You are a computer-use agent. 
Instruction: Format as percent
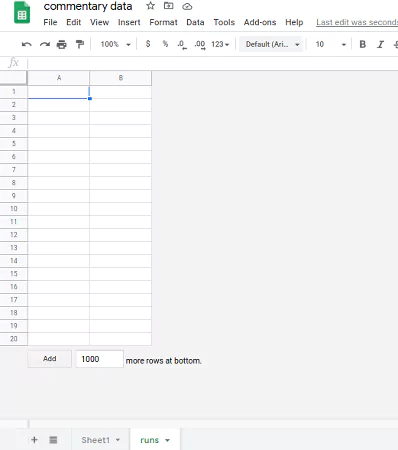coord(165,44)
